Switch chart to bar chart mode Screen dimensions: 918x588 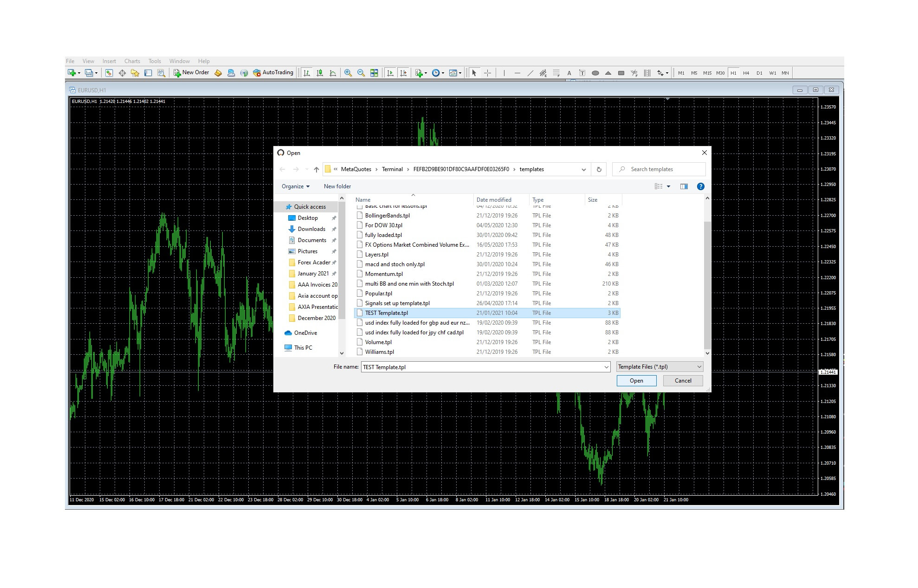tap(307, 73)
